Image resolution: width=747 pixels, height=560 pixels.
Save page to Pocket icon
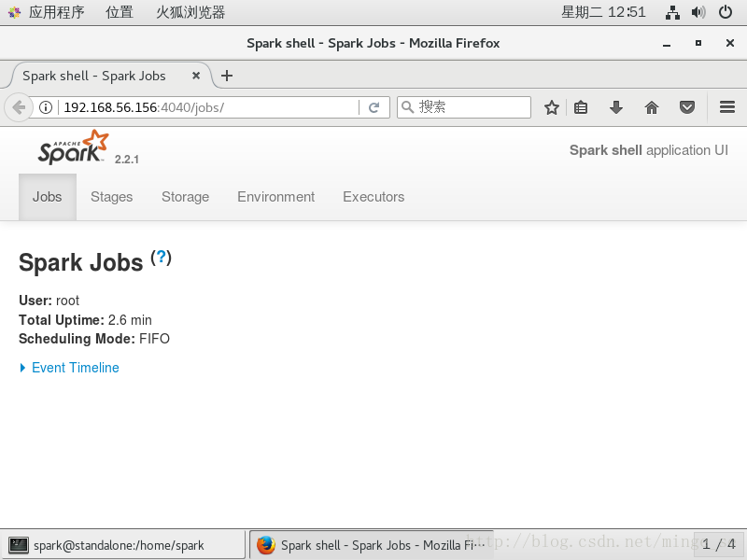point(687,107)
